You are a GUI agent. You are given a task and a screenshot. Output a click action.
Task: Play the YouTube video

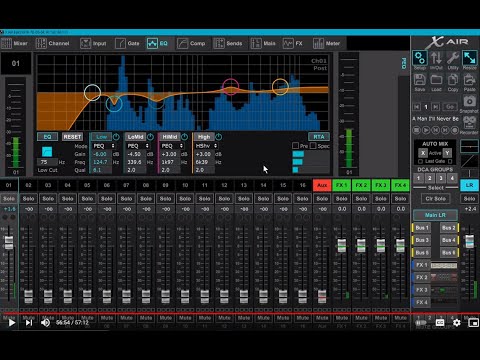(x=12, y=322)
